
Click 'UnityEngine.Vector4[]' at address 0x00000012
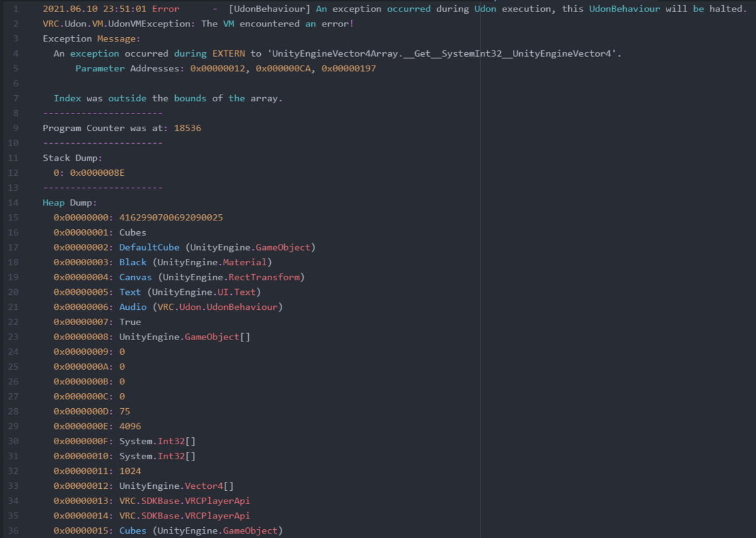pos(176,486)
